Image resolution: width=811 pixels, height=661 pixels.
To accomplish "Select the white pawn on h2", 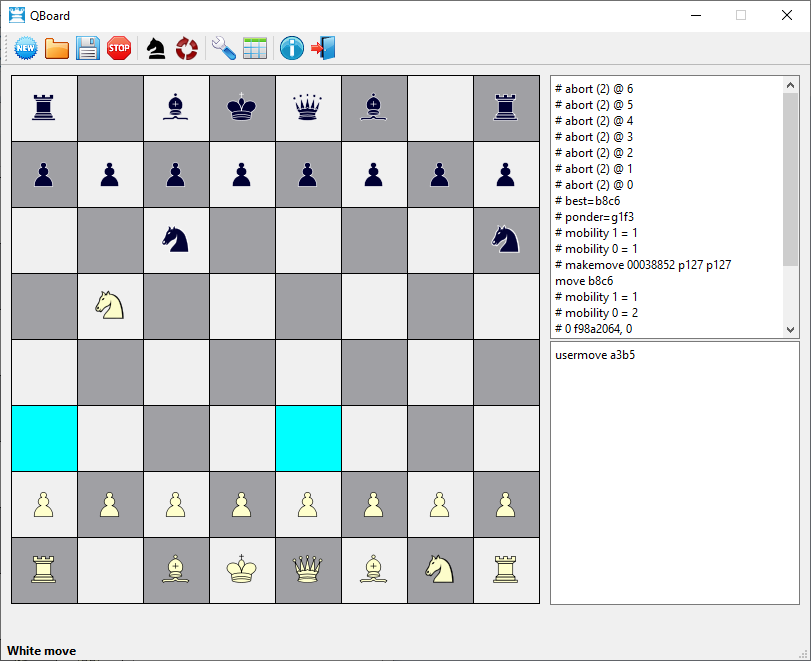I will (x=506, y=505).
